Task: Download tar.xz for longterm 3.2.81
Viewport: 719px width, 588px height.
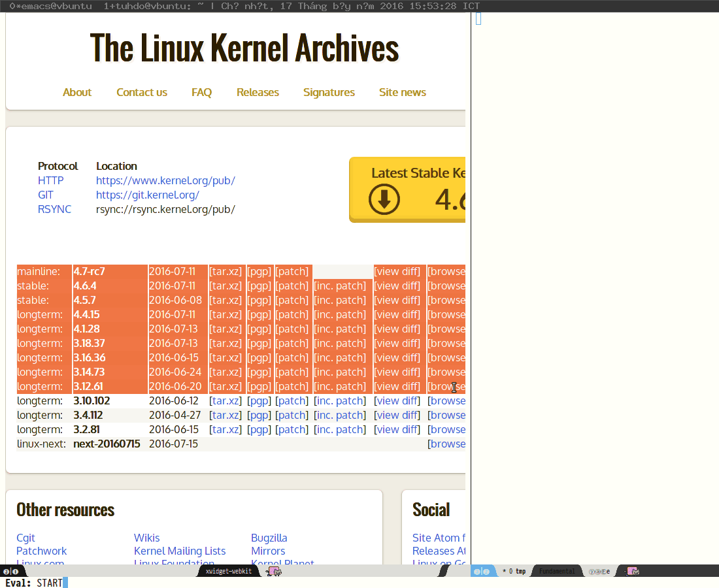Action: click(x=226, y=429)
